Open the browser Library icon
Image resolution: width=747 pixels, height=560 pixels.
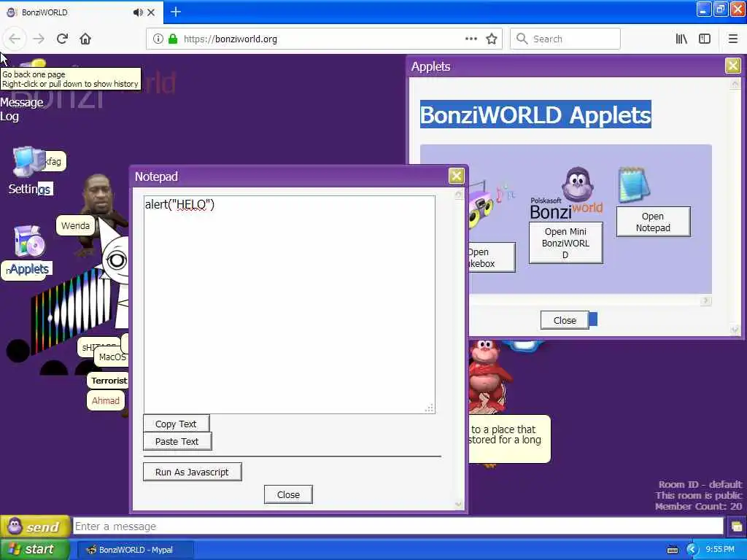coord(681,39)
